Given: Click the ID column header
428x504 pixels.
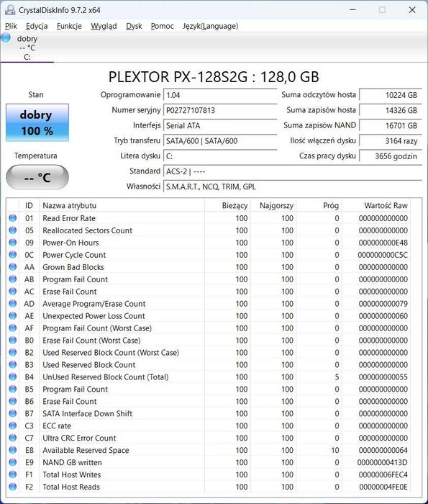Looking at the screenshot, I should click(x=29, y=205).
